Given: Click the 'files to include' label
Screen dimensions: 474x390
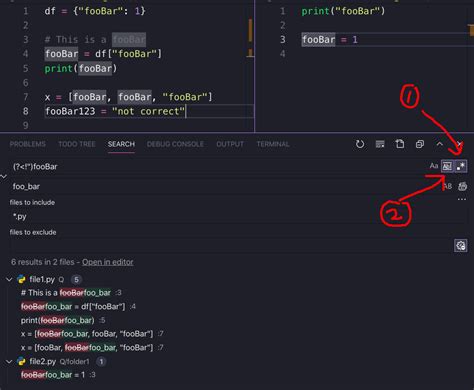Looking at the screenshot, I should tap(32, 202).
